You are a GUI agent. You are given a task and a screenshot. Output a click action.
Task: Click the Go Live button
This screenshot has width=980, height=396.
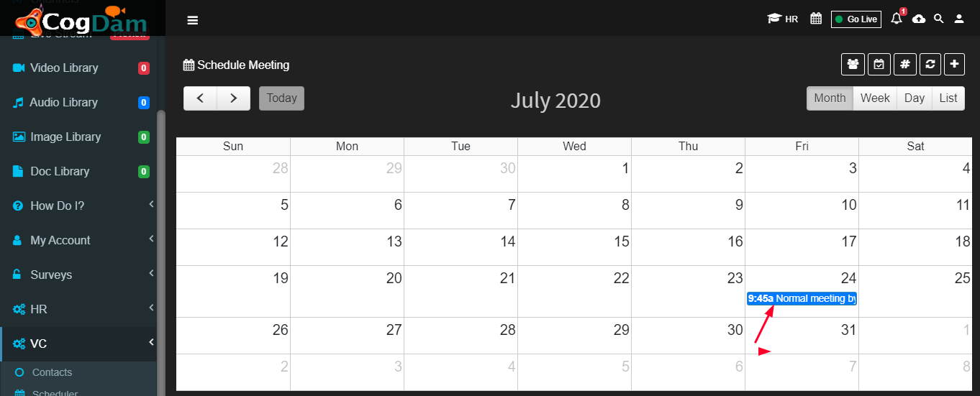point(856,19)
